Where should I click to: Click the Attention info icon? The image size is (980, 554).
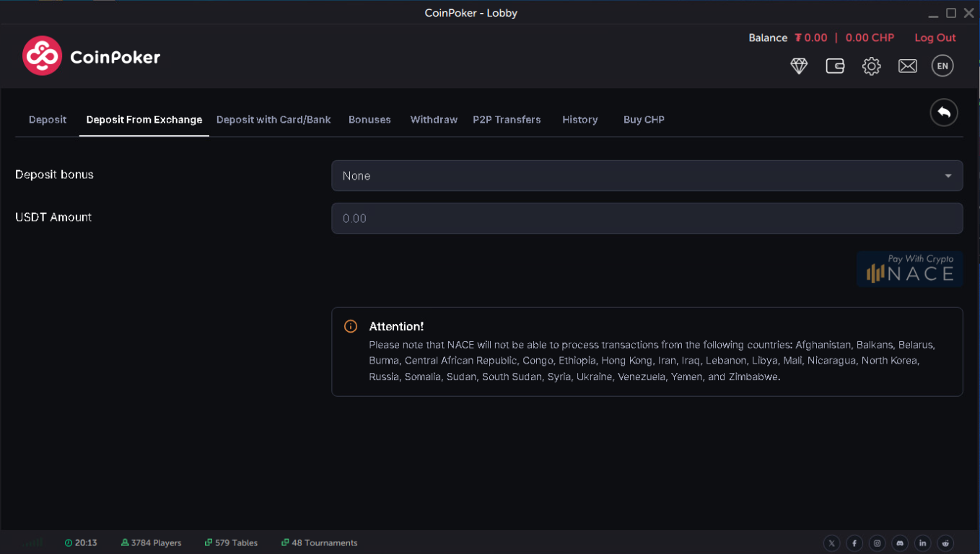point(351,326)
